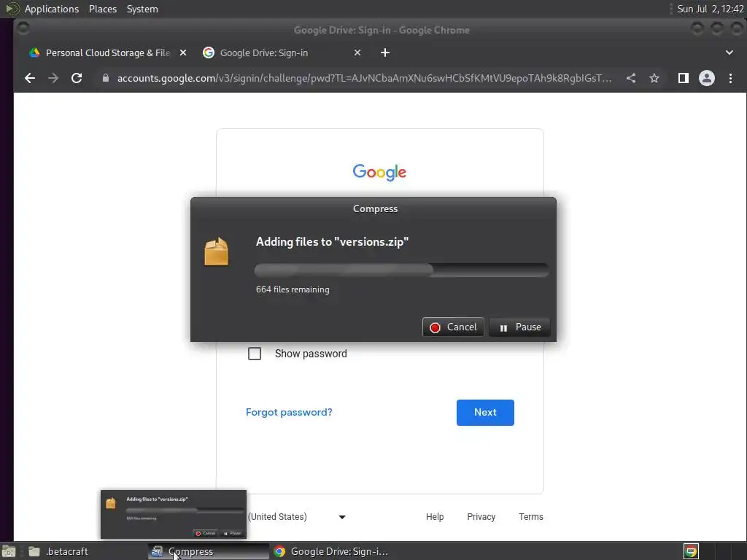Image resolution: width=747 pixels, height=560 pixels.
Task: Reload the sign-in page
Action: [x=77, y=78]
